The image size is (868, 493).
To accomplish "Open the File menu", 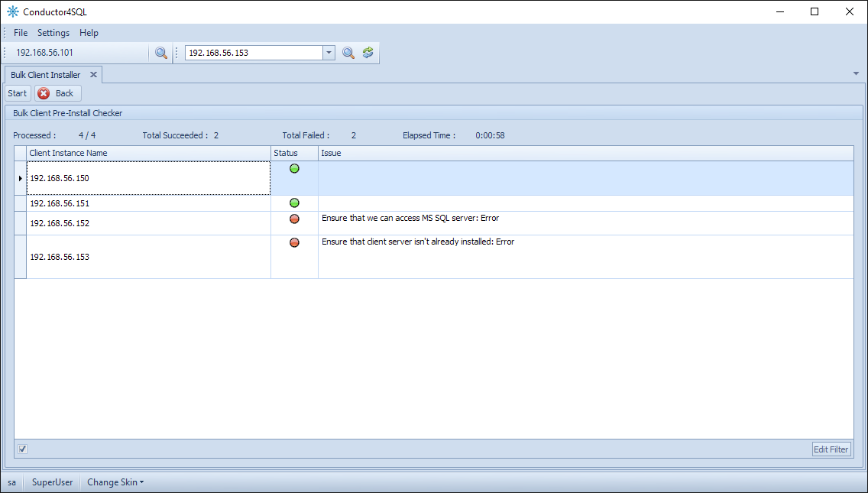I will (21, 33).
